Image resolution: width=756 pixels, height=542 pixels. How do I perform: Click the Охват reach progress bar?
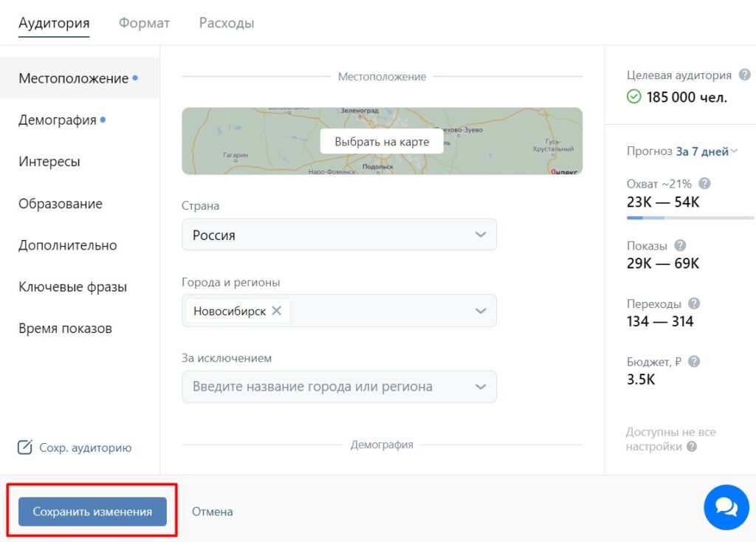tap(690, 218)
